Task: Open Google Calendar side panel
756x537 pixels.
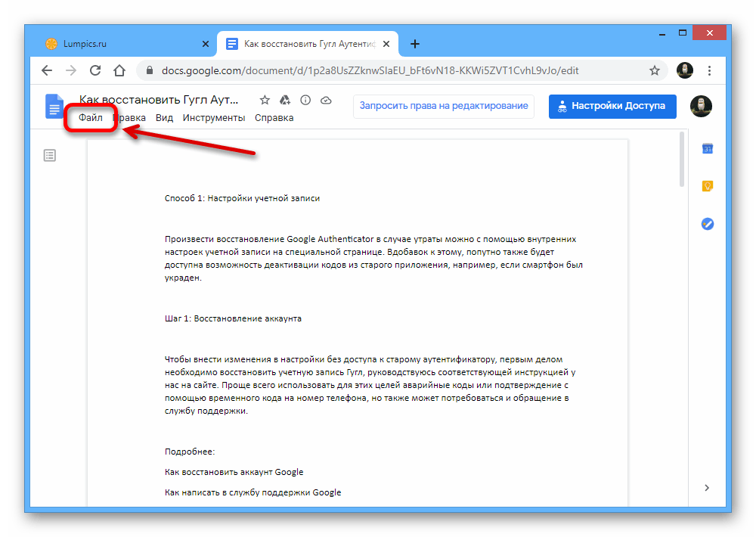Action: click(x=708, y=149)
